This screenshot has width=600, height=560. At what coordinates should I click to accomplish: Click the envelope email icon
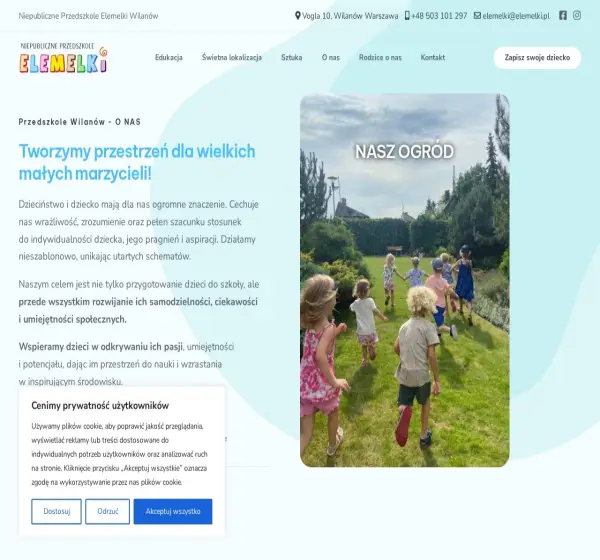[477, 16]
